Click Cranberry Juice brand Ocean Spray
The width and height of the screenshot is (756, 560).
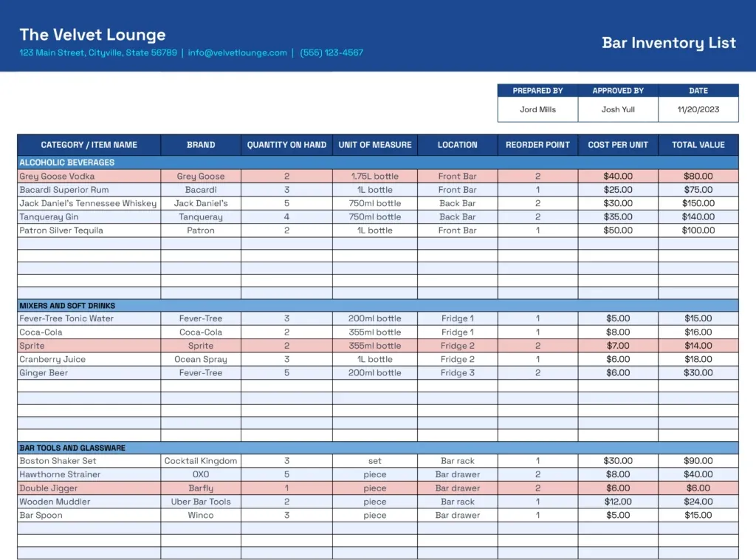[x=201, y=359]
